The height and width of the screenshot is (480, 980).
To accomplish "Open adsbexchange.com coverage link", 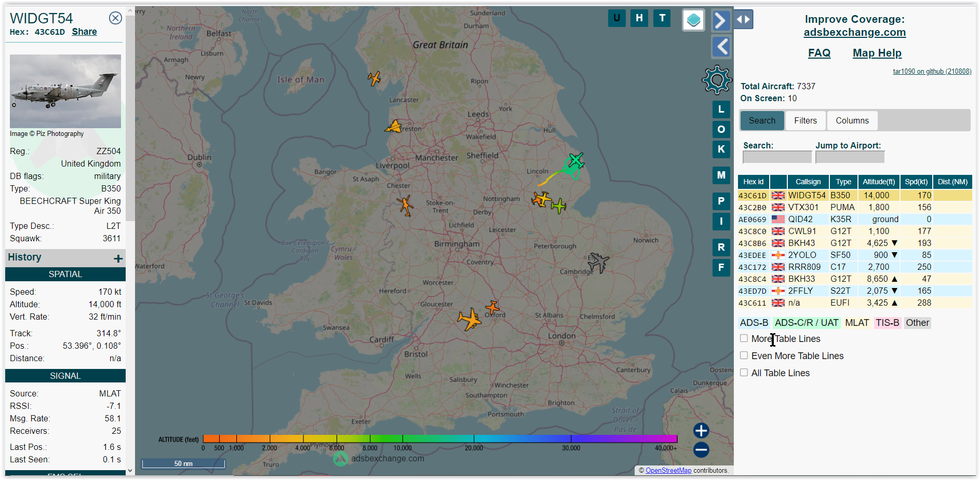I will (x=855, y=32).
